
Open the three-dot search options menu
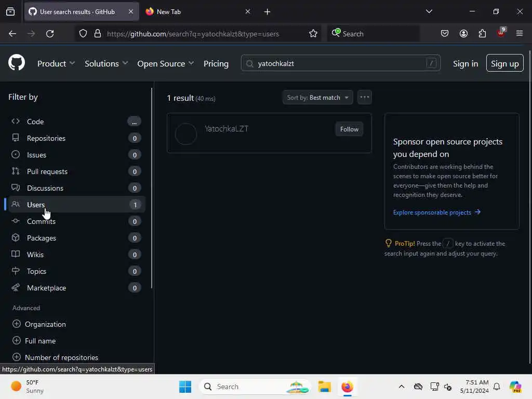point(364,97)
